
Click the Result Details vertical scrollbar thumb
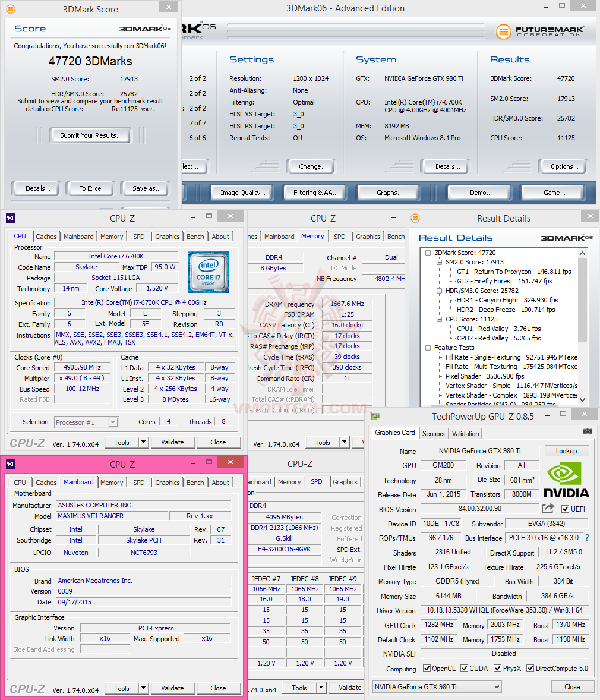[x=582, y=300]
